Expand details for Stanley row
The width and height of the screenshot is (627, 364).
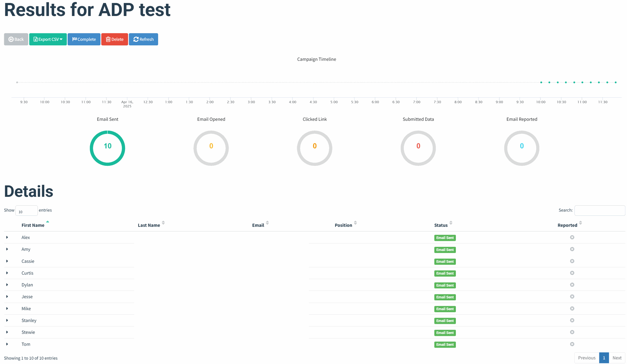[7, 320]
